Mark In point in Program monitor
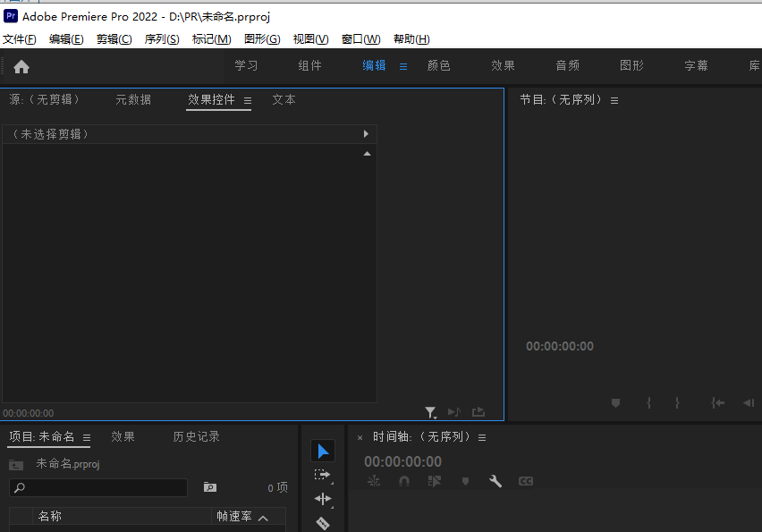The height and width of the screenshot is (532, 762). point(648,402)
